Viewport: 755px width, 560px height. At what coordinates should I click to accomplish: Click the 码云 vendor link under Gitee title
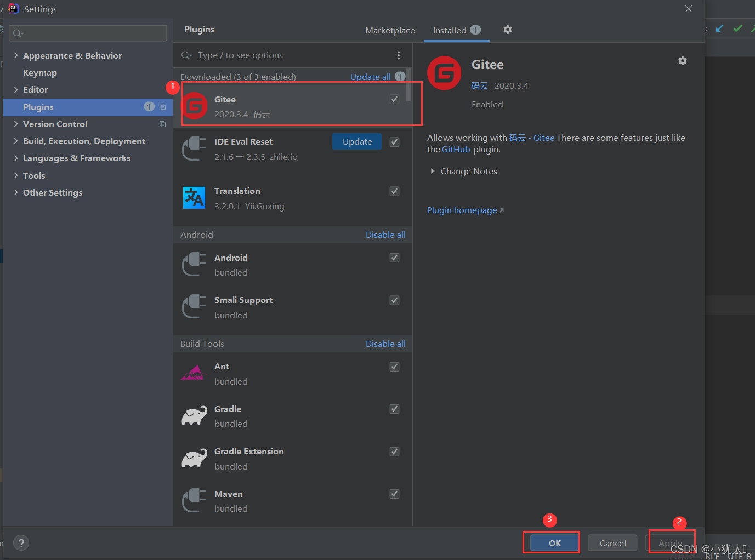tap(480, 85)
